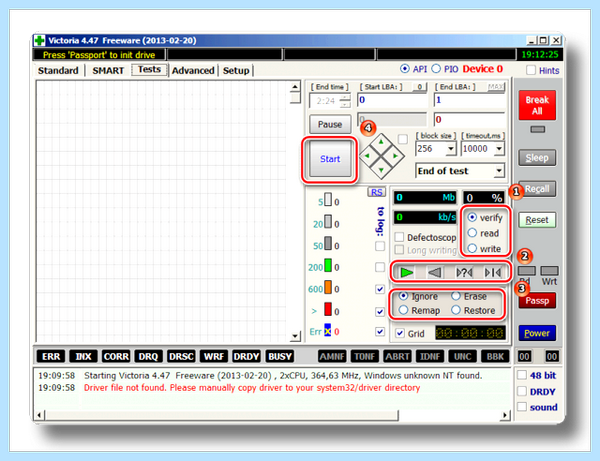
Task: Click the orange 600 ms block indicator
Action: point(328,287)
